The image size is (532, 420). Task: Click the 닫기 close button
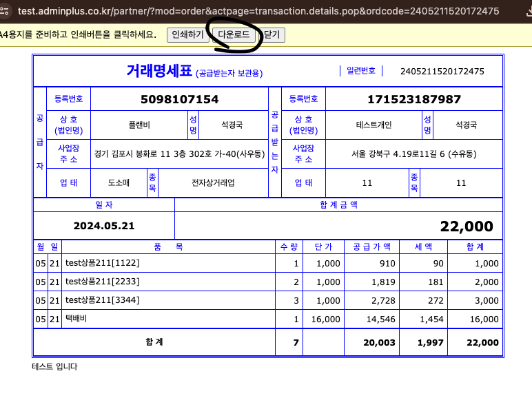272,35
